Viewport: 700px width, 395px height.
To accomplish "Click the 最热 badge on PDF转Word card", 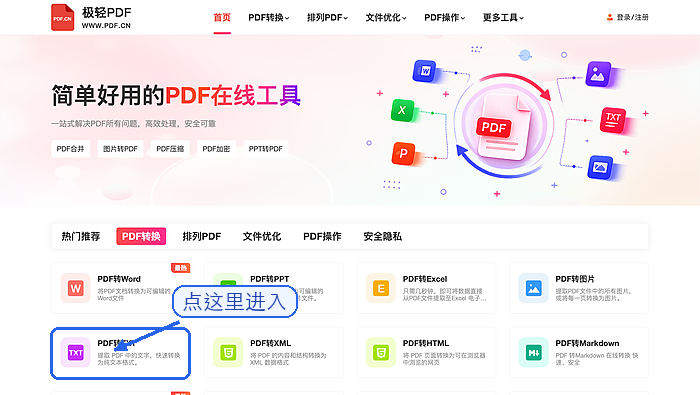I will [181, 268].
